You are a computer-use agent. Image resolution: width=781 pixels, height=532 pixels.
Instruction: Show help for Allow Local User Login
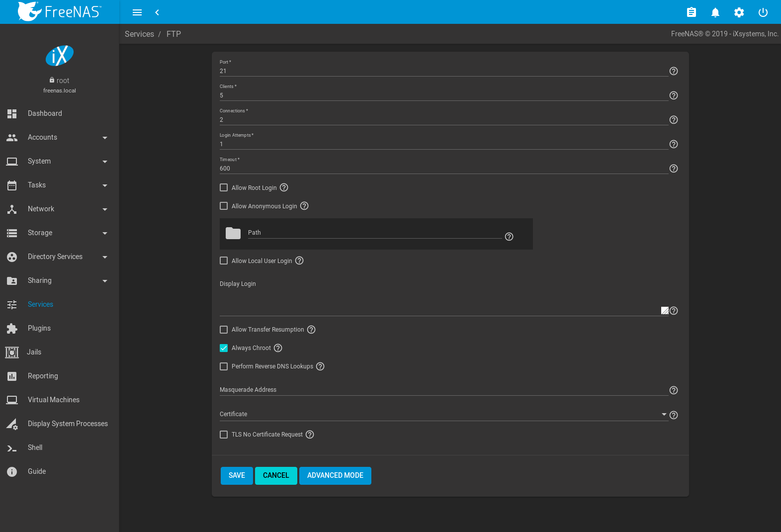pos(299,261)
